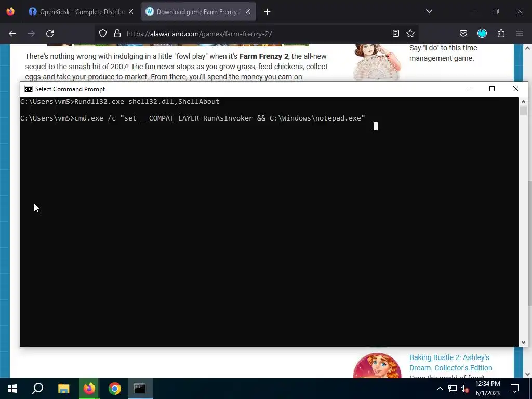Open Windows taskbar search
Screen dimensions: 532x399
(x=37, y=389)
